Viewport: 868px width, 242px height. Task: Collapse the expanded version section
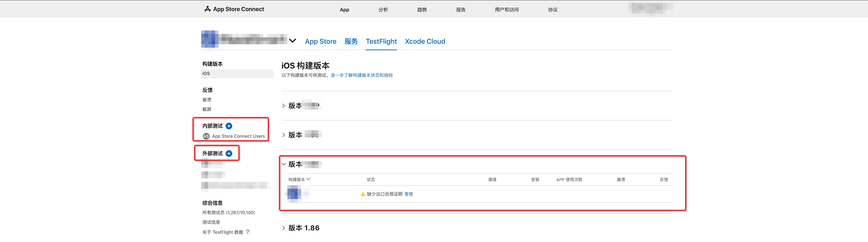coord(283,164)
